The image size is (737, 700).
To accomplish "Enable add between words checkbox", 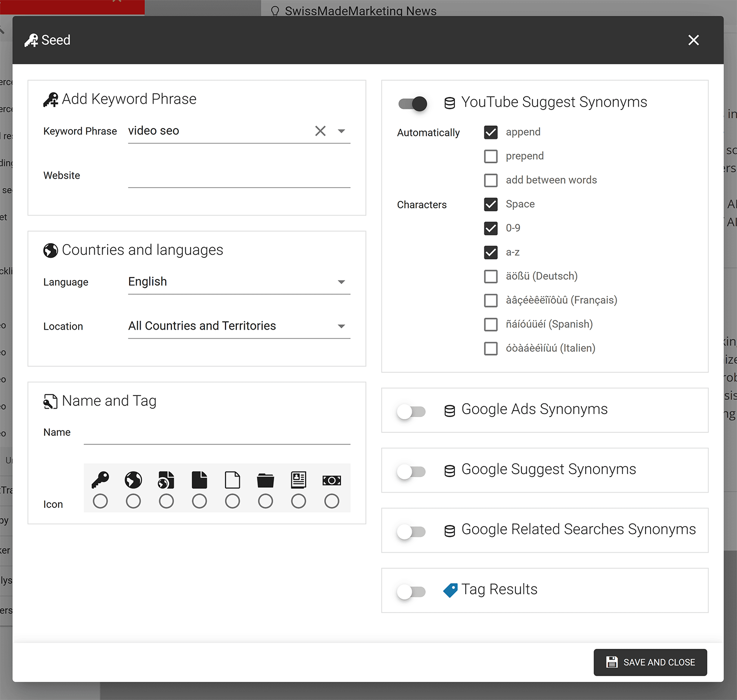I will pos(491,180).
